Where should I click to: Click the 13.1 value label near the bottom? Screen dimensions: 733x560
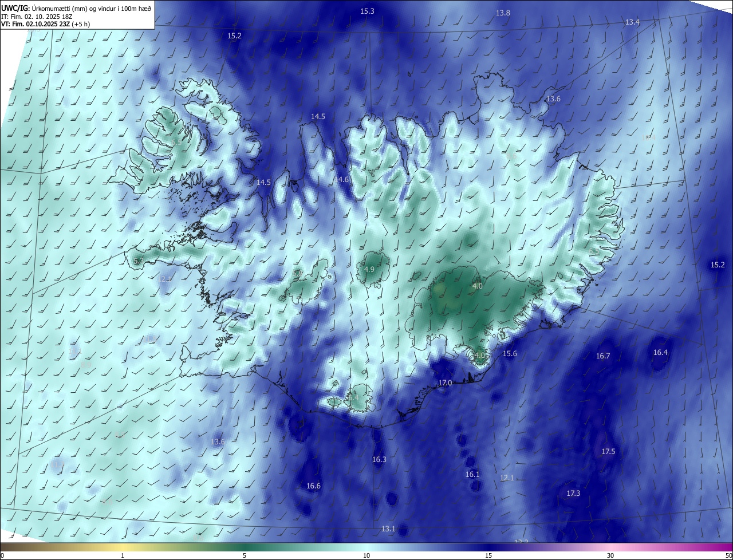click(388, 529)
